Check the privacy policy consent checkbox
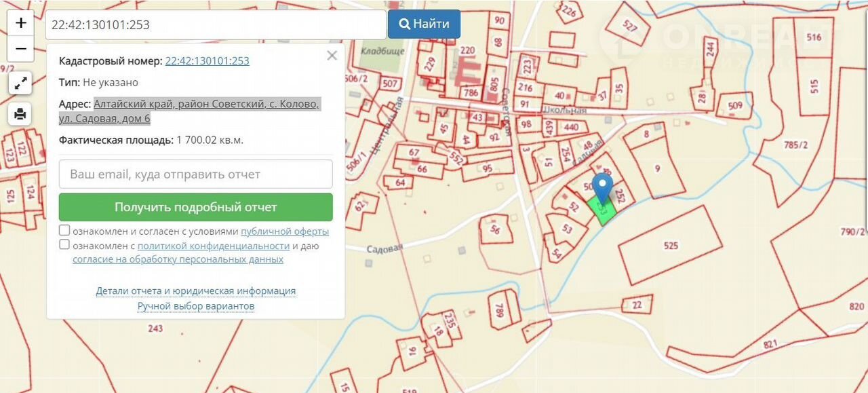The width and height of the screenshot is (868, 393). tap(64, 245)
